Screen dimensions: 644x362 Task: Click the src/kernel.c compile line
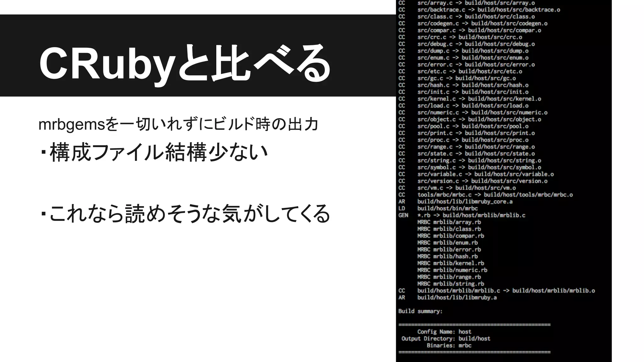470,99
